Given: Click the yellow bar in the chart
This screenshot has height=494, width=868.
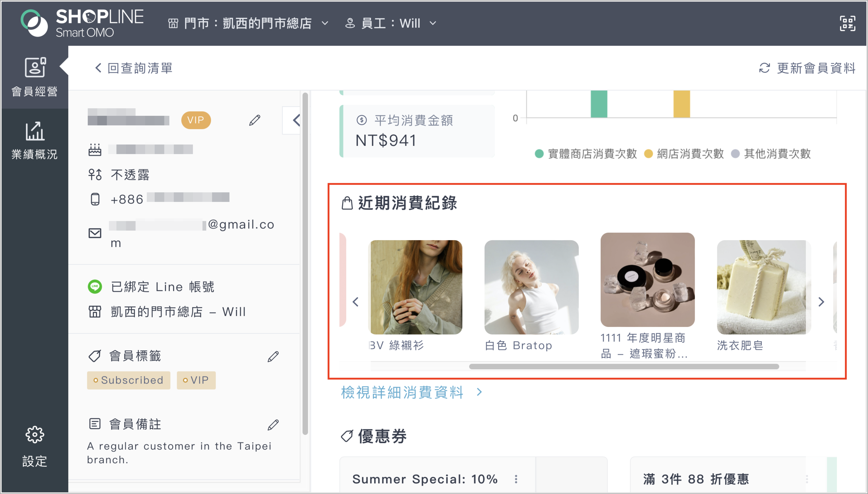Looking at the screenshot, I should pos(682,104).
